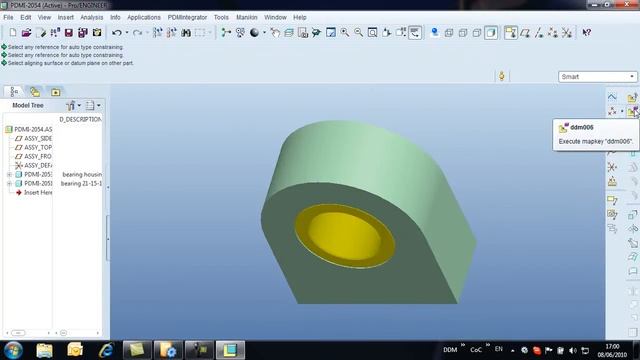Click the shaded sphere appearance icon

point(254,33)
